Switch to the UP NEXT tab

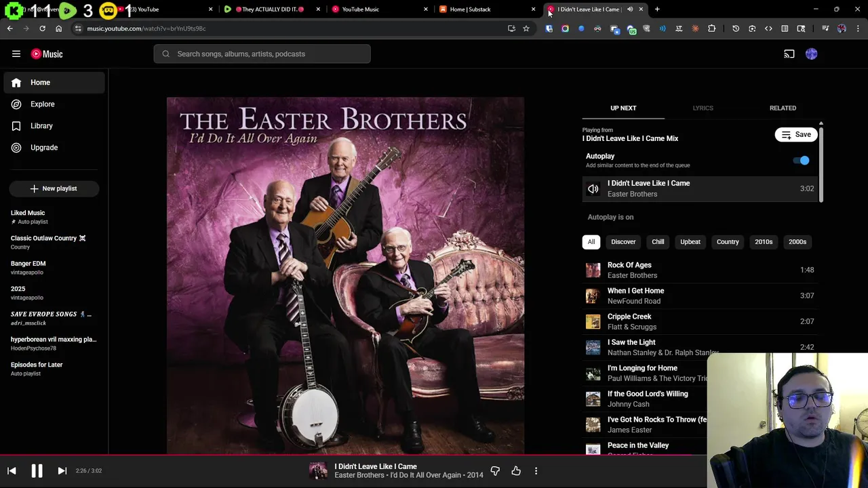tap(623, 108)
